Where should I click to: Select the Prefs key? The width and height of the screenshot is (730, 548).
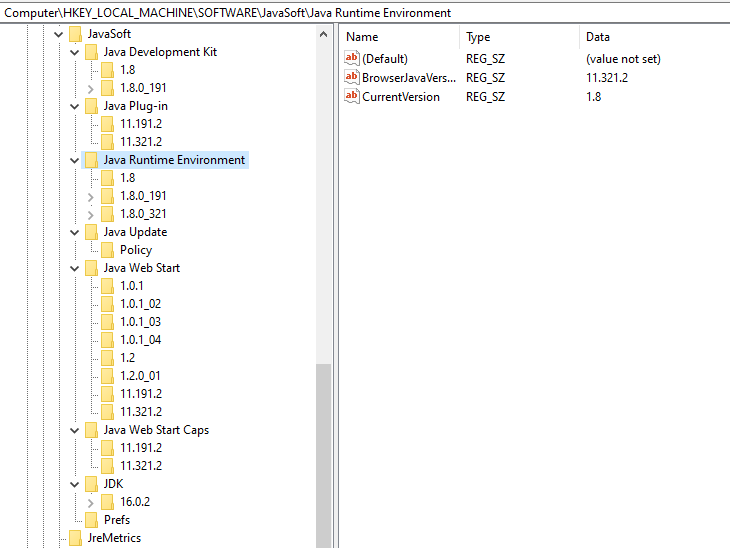coord(117,520)
